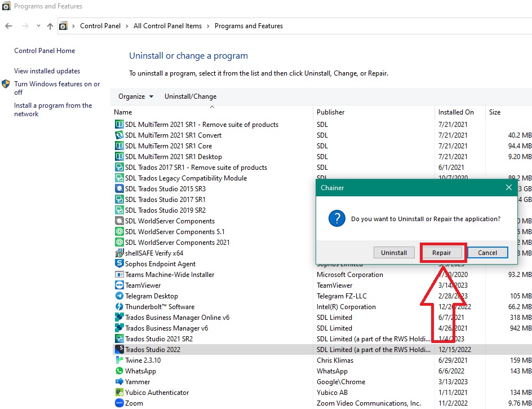532x409 pixels.
Task: Click Trados Business Manager Online v6 icon
Action: click(119, 317)
